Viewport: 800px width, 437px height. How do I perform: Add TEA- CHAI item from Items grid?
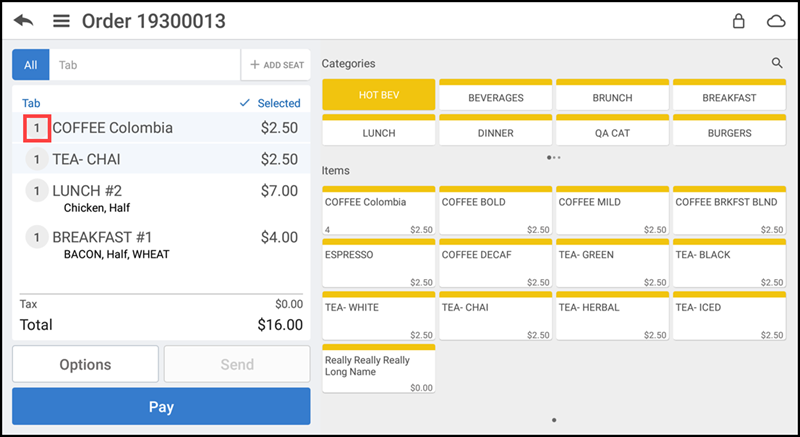[x=495, y=316]
